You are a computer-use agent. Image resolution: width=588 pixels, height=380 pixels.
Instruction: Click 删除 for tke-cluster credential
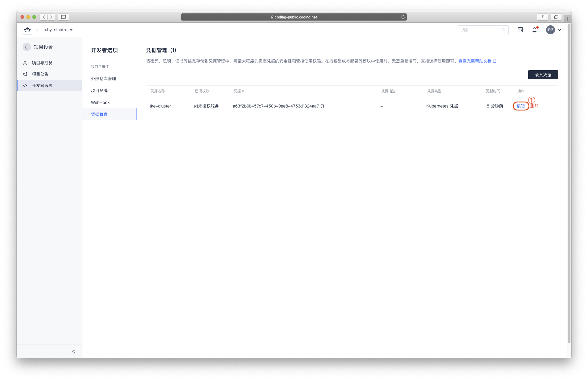[x=534, y=106]
